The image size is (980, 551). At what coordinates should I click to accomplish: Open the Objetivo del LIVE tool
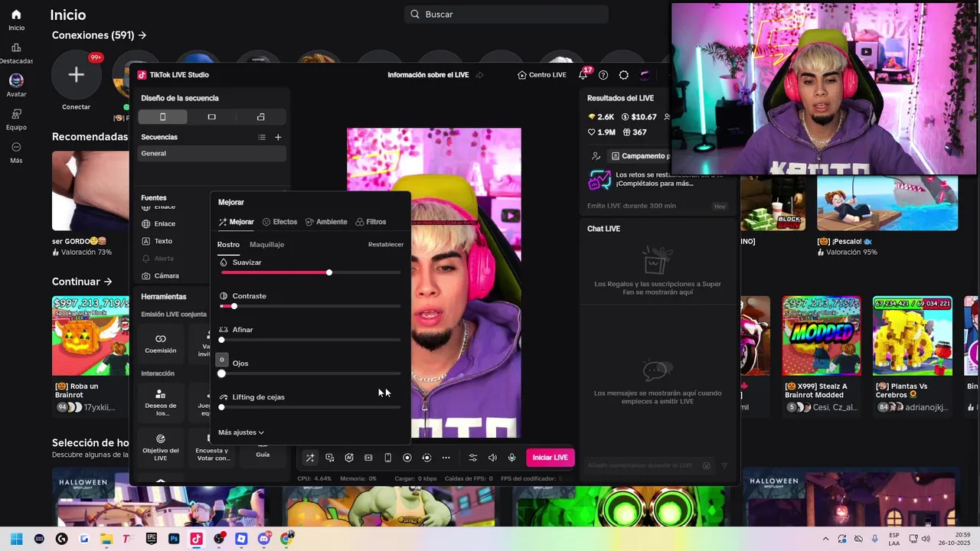tap(161, 448)
